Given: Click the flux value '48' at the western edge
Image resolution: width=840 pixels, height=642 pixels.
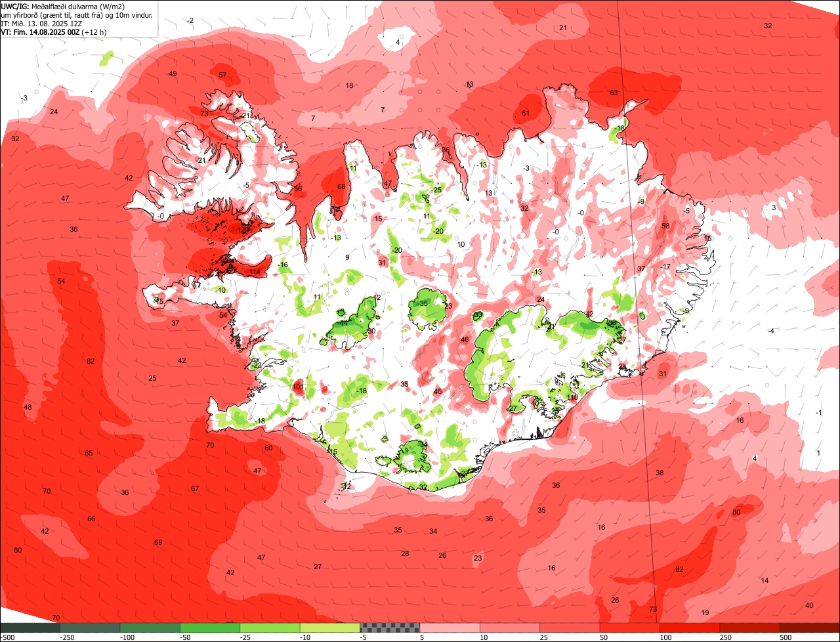Looking at the screenshot, I should [x=28, y=407].
